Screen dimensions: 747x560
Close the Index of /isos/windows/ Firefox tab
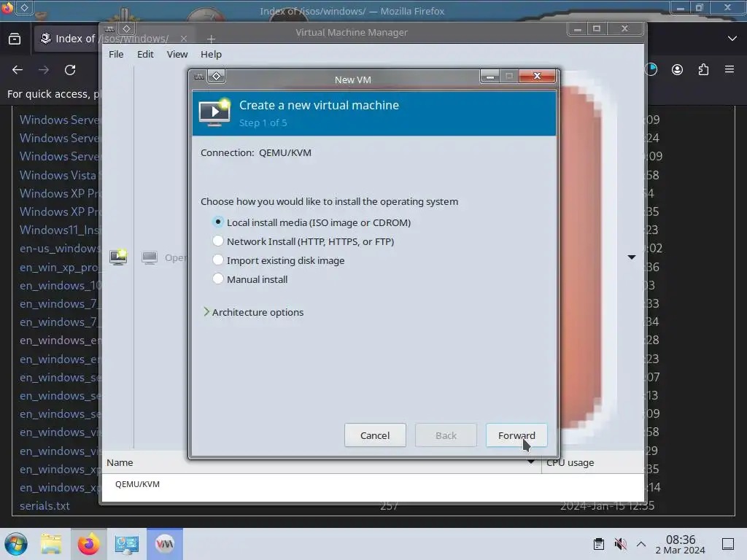184,39
